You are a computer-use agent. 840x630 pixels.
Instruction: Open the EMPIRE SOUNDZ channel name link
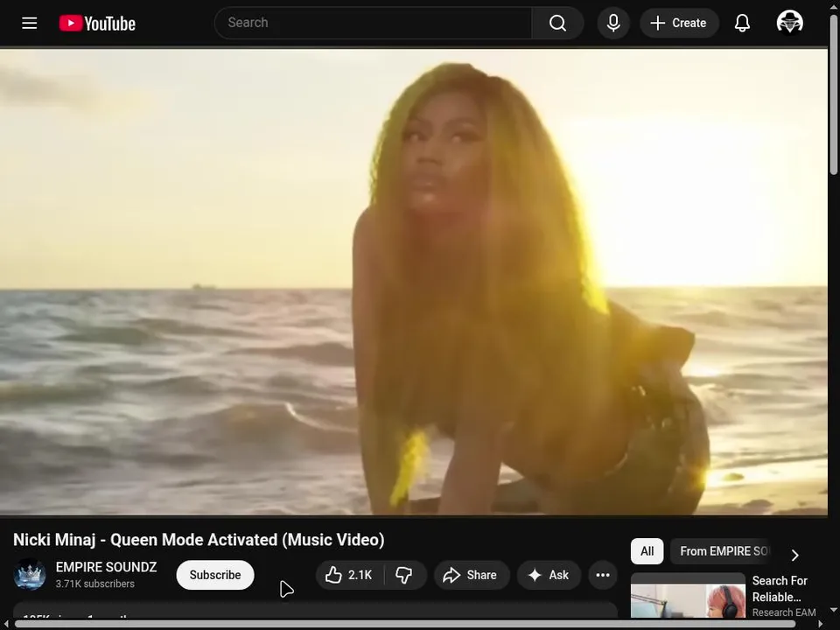(106, 567)
